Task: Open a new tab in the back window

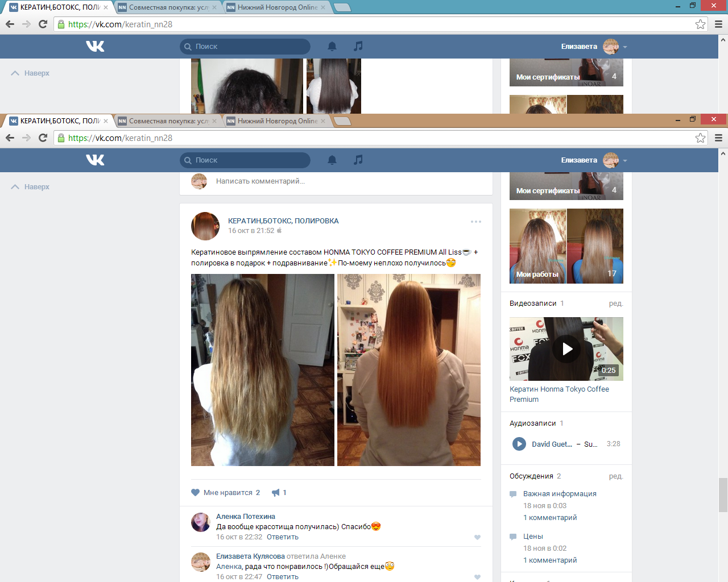Action: [x=342, y=7]
